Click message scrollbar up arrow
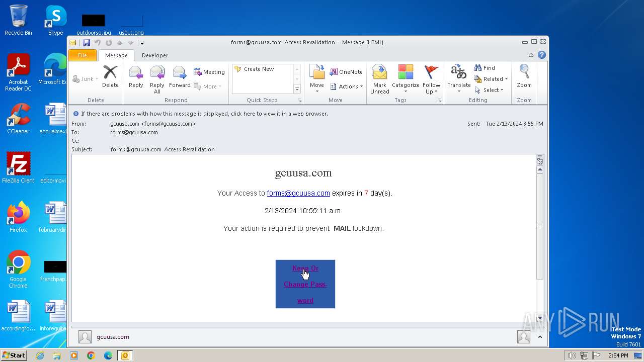This screenshot has width=644, height=362. (x=540, y=170)
